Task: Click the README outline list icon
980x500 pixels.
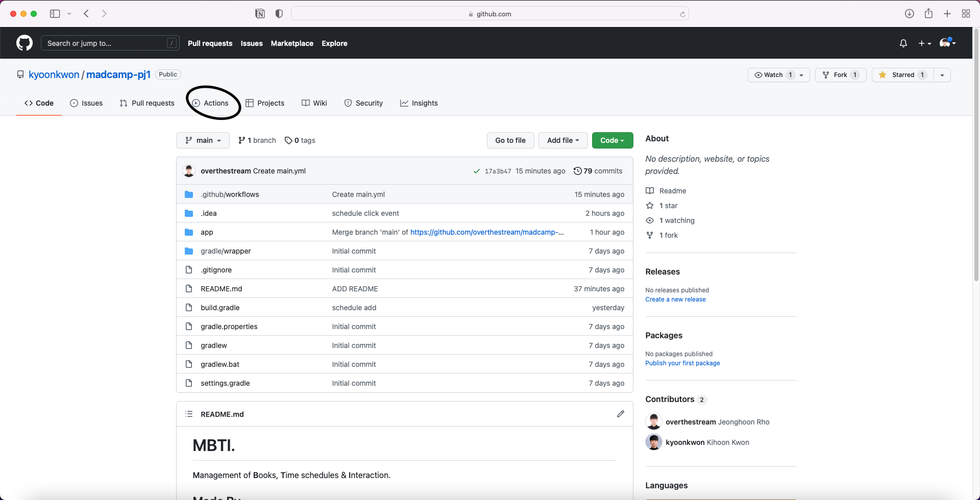Action: pos(189,414)
